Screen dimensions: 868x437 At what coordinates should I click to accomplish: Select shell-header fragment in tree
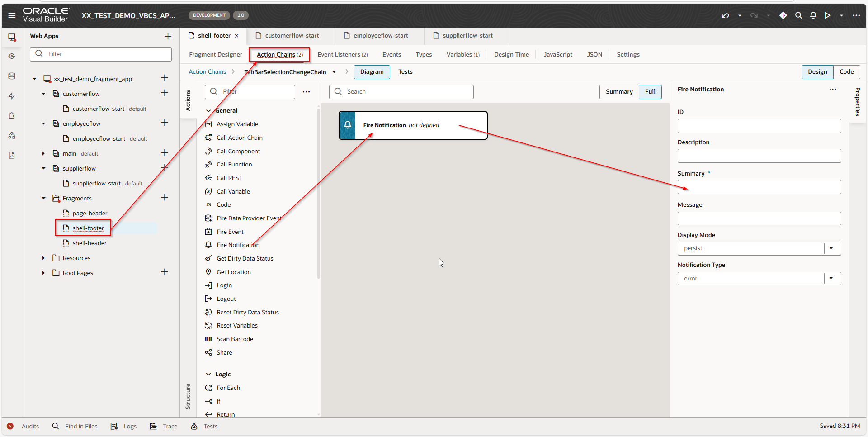(x=90, y=243)
